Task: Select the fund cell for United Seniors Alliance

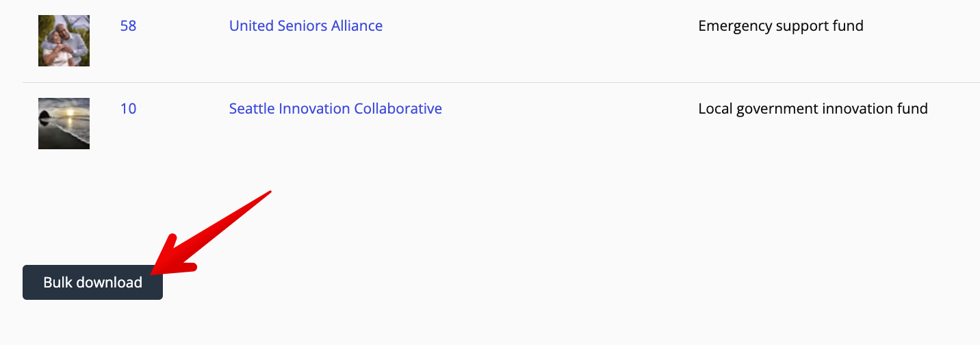Action: click(781, 26)
